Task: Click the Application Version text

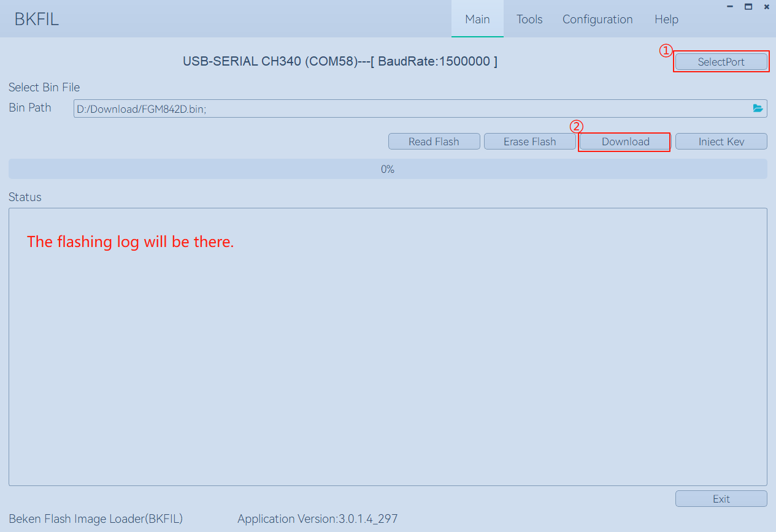Action: [317, 519]
